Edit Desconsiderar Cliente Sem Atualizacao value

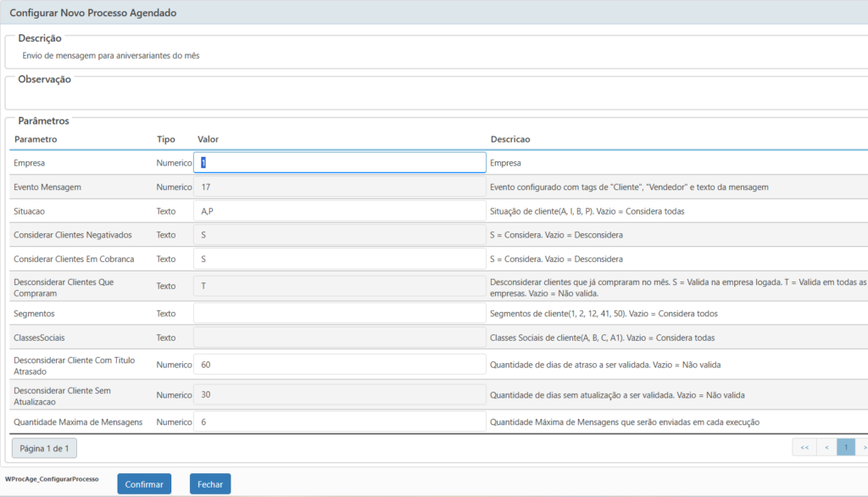click(339, 394)
